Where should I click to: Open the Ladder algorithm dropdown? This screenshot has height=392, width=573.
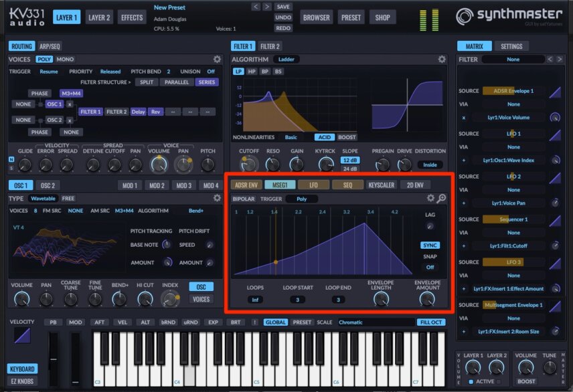coord(286,59)
